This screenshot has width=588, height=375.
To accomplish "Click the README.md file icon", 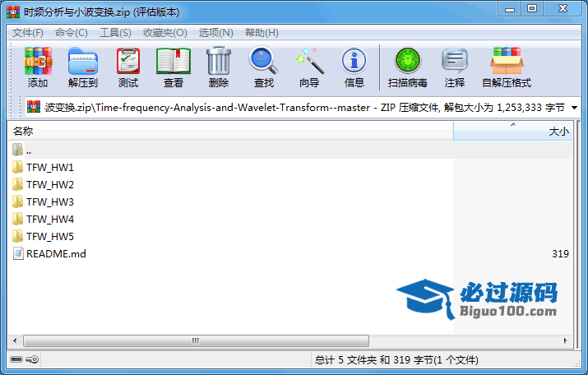I will tap(17, 253).
